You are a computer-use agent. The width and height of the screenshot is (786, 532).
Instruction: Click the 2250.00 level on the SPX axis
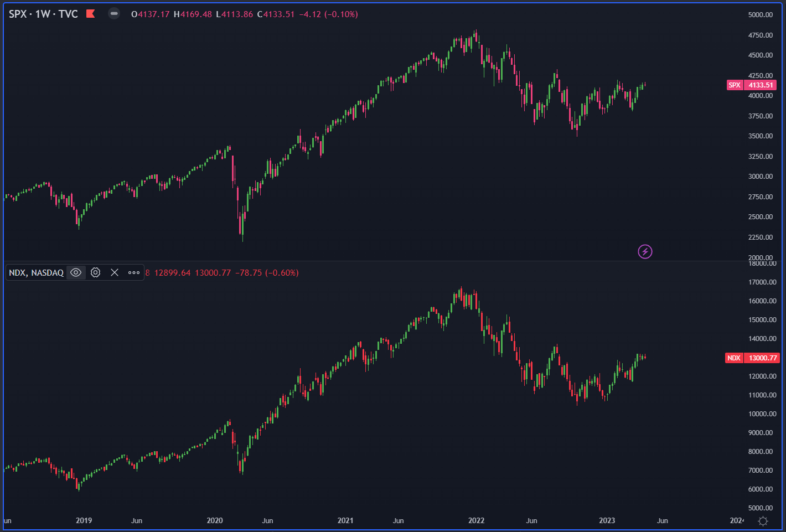[761, 237]
